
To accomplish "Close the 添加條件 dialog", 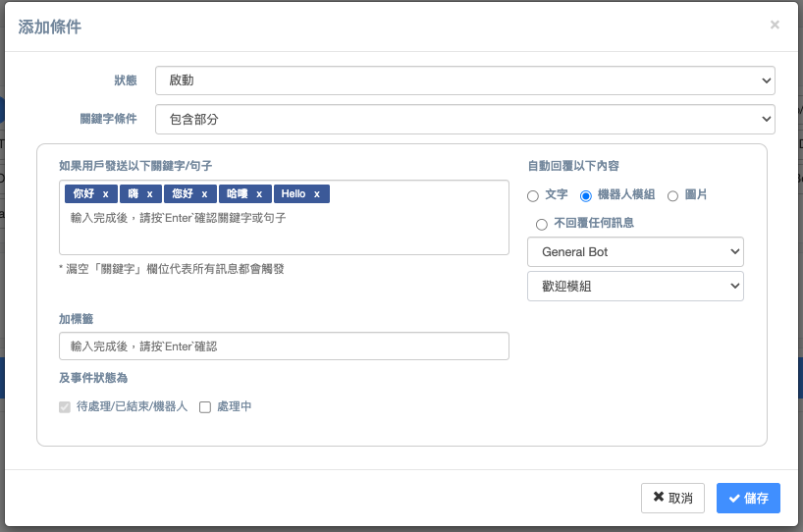I will [775, 25].
